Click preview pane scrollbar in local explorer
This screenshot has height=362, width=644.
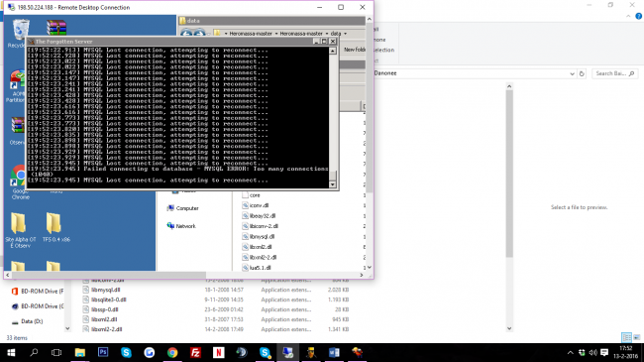point(509,173)
